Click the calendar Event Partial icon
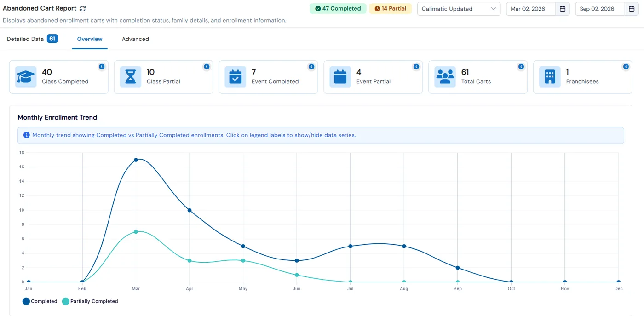This screenshot has width=644, height=316. 340,77
